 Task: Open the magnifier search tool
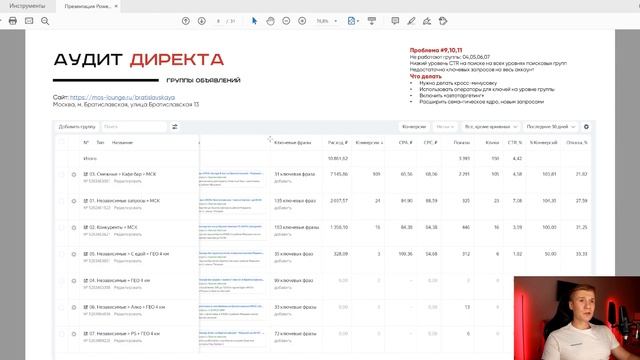45,21
